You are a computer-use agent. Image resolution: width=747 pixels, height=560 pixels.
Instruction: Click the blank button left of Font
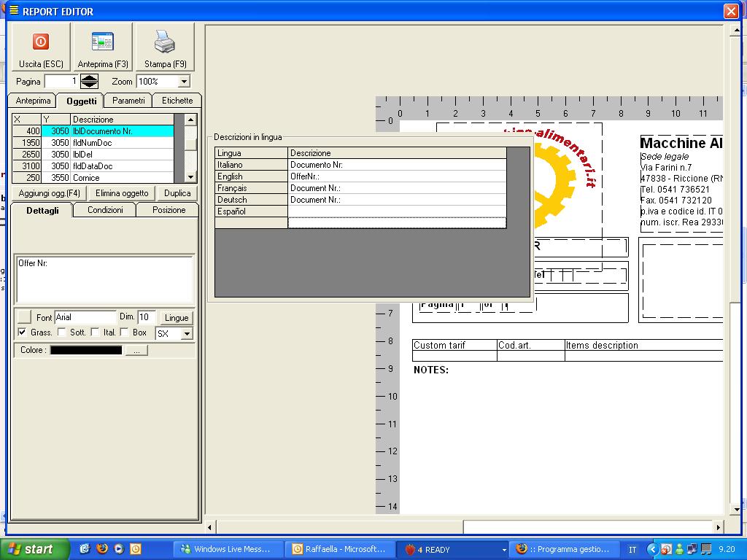[24, 317]
